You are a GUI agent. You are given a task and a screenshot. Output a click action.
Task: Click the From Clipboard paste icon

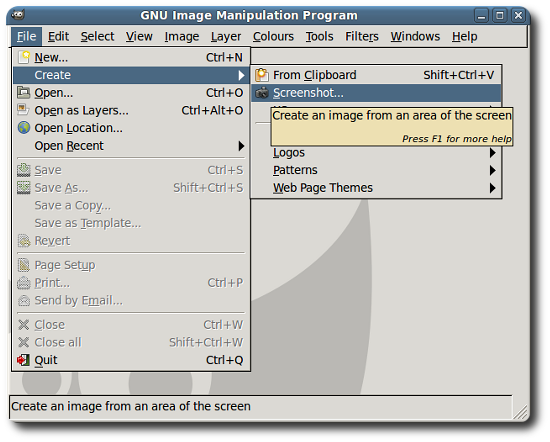[262, 75]
